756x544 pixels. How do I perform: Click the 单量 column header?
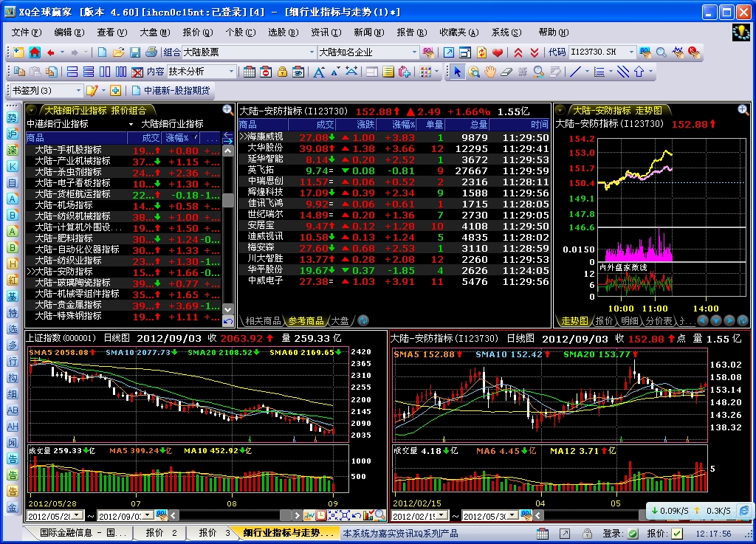tap(430, 125)
